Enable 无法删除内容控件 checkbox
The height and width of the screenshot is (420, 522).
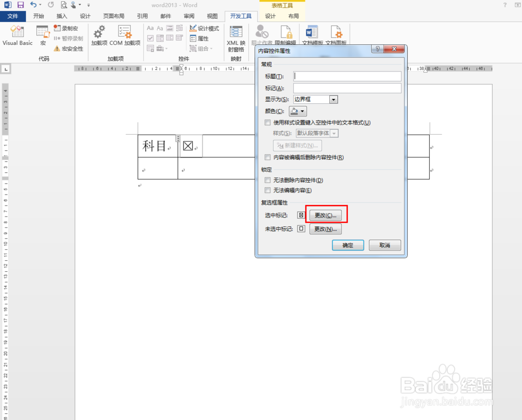(268, 181)
